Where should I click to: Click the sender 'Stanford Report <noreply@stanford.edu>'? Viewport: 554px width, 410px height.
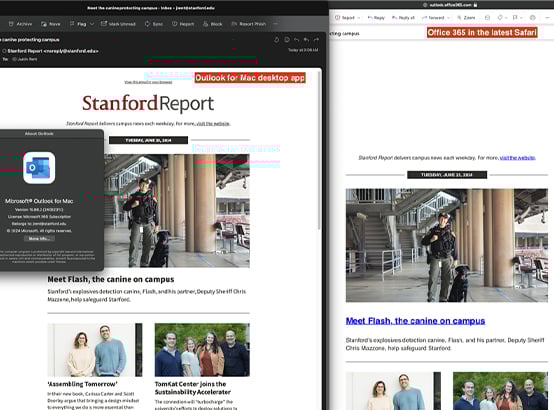[53, 51]
